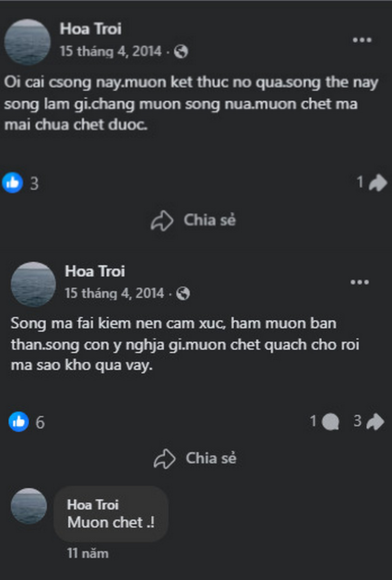Click the like reaction icon with 6 likes
The image size is (392, 580).
(19, 422)
